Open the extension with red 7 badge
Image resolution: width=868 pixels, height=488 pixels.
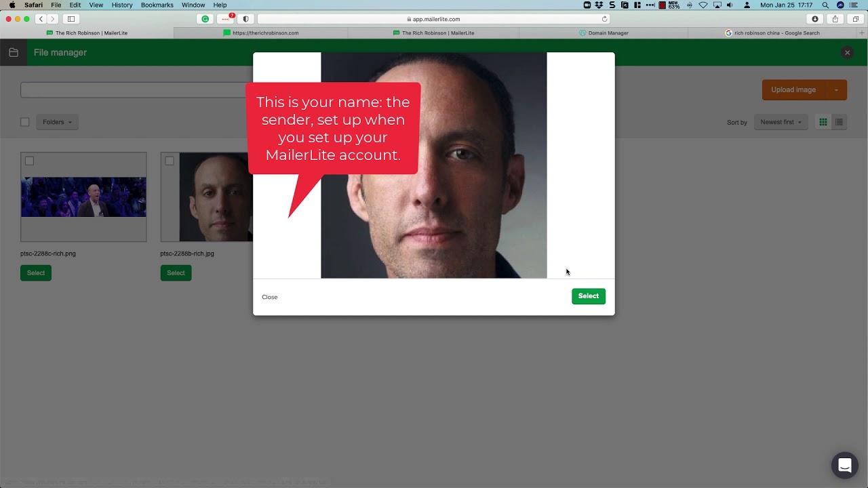[226, 19]
